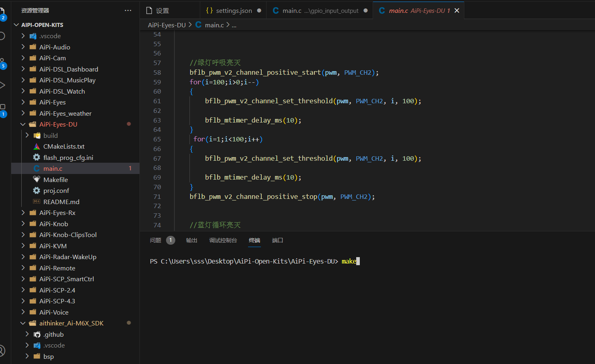Screen dimensions: 595x364
Task: Open Run and Debug activity icon
Action: [2, 85]
